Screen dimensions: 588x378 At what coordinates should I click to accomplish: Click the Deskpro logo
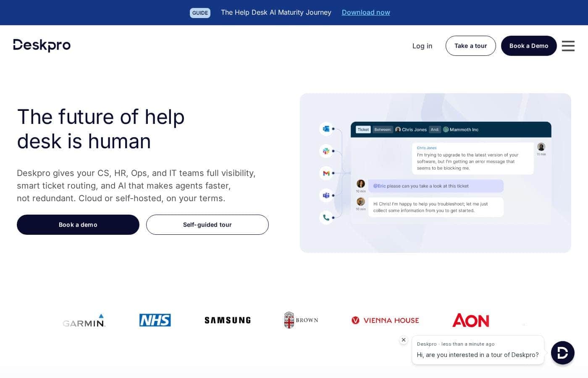coord(42,45)
